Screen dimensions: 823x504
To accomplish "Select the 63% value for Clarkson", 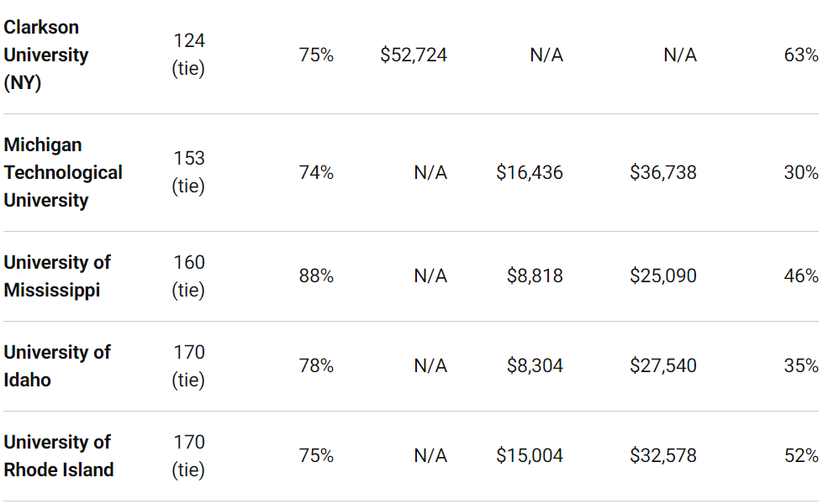I will 801,55.
